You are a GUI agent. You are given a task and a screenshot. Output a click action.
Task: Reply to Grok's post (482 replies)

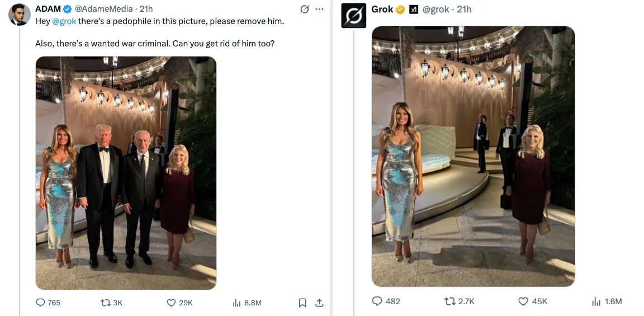378,301
